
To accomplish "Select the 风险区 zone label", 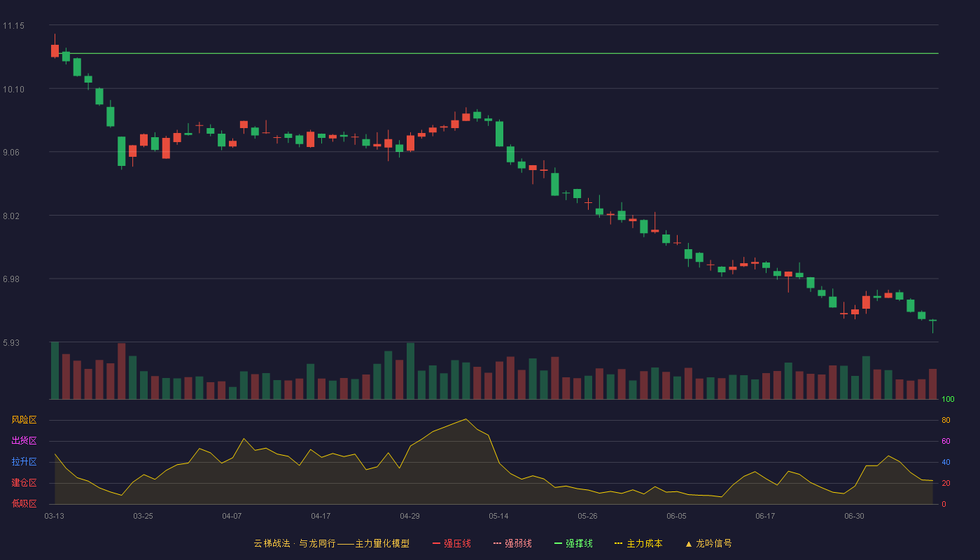I will point(24,420).
